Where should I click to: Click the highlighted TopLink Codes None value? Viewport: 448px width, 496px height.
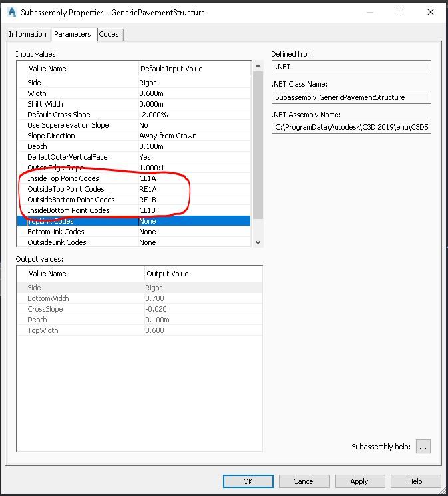point(194,221)
